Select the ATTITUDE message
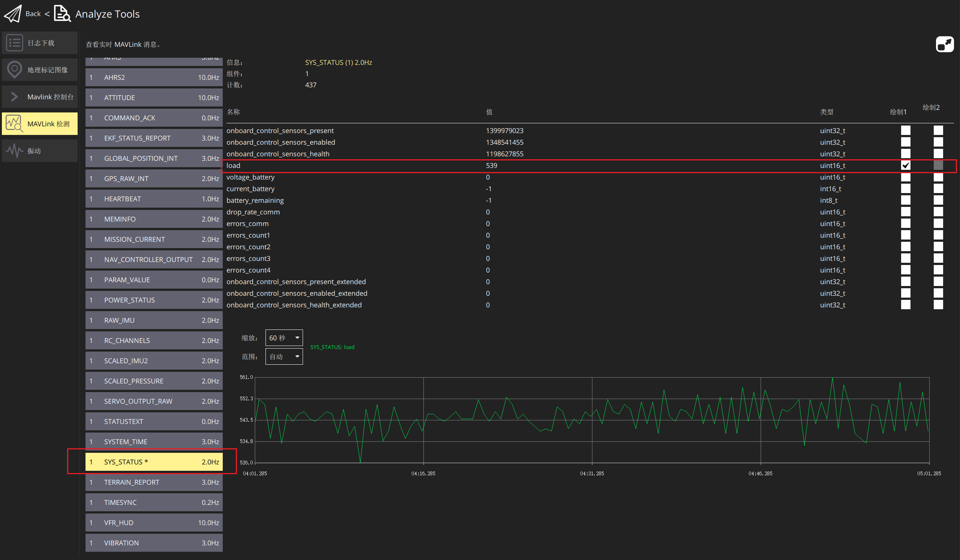 [154, 97]
